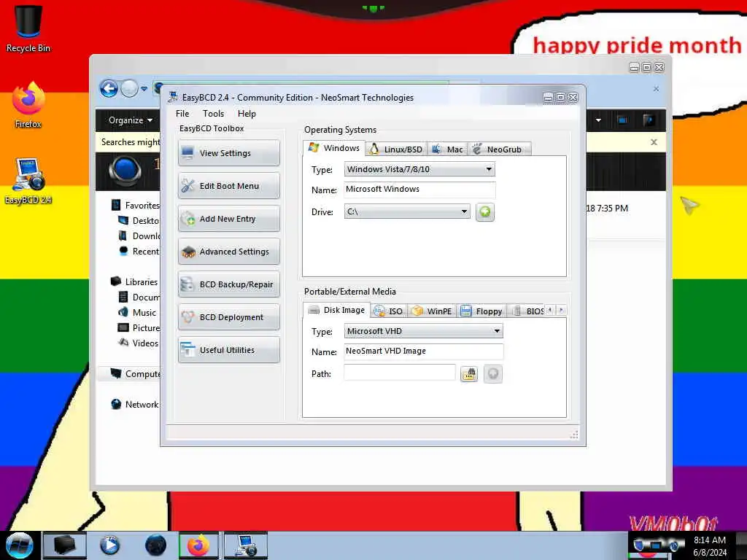This screenshot has width=747, height=560.
Task: Open Useful Utilities
Action: [x=228, y=350]
